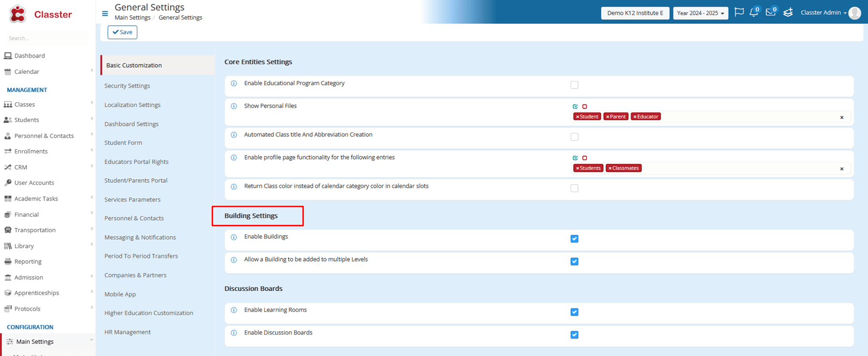Open the Year 2024 - 2025 dropdown

click(700, 13)
